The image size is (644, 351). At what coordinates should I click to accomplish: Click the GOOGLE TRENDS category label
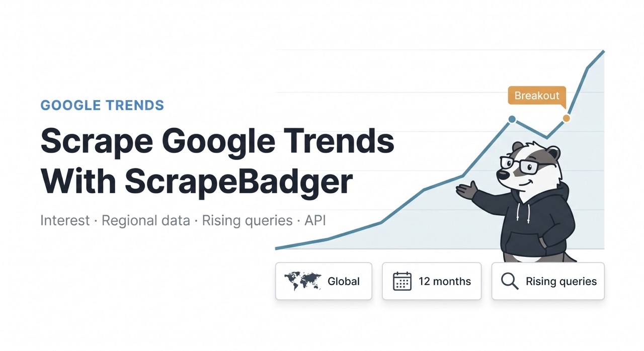[102, 106]
